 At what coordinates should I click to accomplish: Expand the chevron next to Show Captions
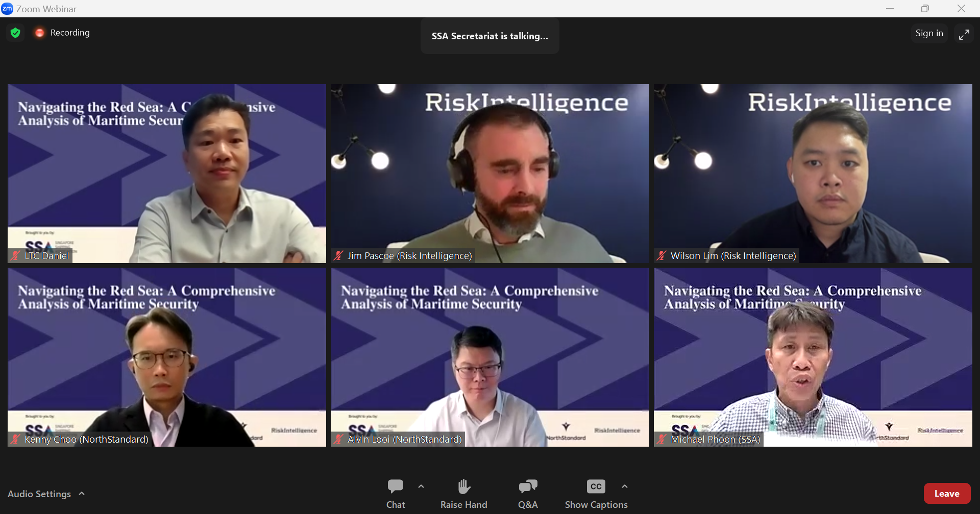tap(625, 486)
